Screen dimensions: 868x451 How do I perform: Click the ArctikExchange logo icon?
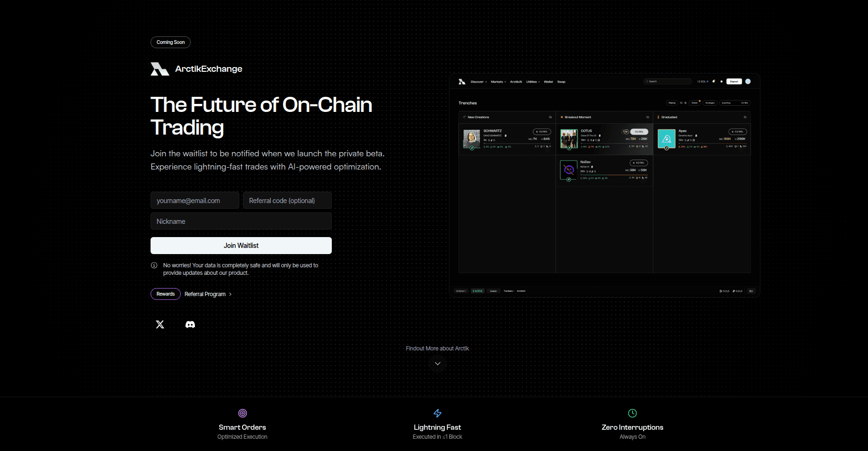point(160,69)
